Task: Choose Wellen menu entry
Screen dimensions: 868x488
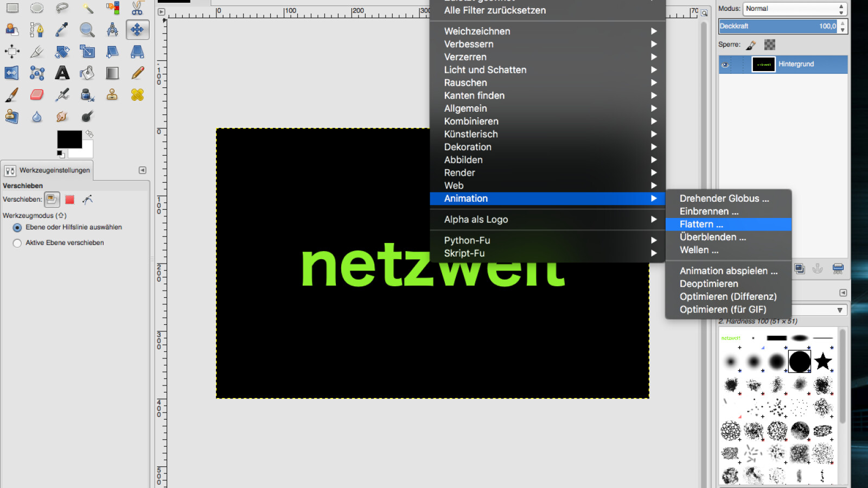Action: click(729, 250)
